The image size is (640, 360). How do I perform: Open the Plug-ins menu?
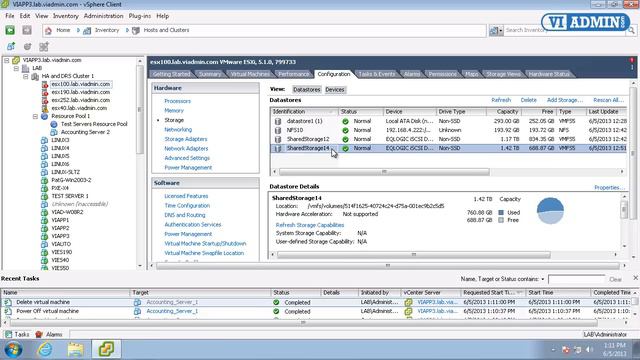coord(140,16)
